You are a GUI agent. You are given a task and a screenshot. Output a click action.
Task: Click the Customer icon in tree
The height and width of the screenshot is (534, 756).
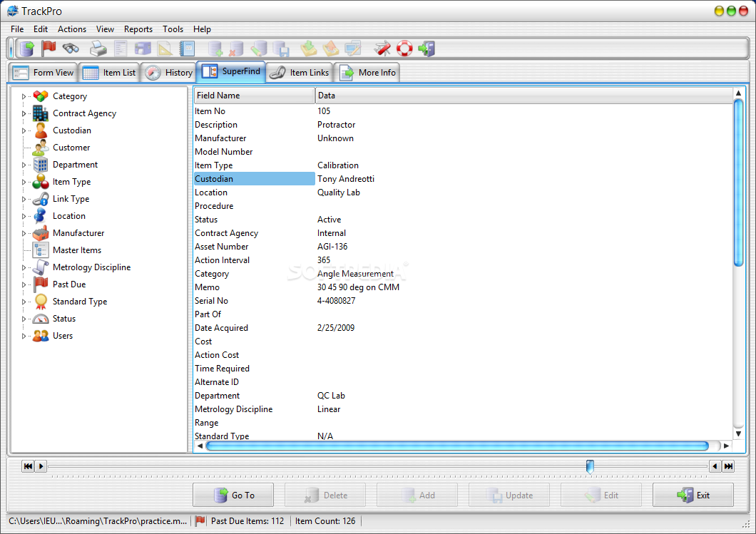41,148
